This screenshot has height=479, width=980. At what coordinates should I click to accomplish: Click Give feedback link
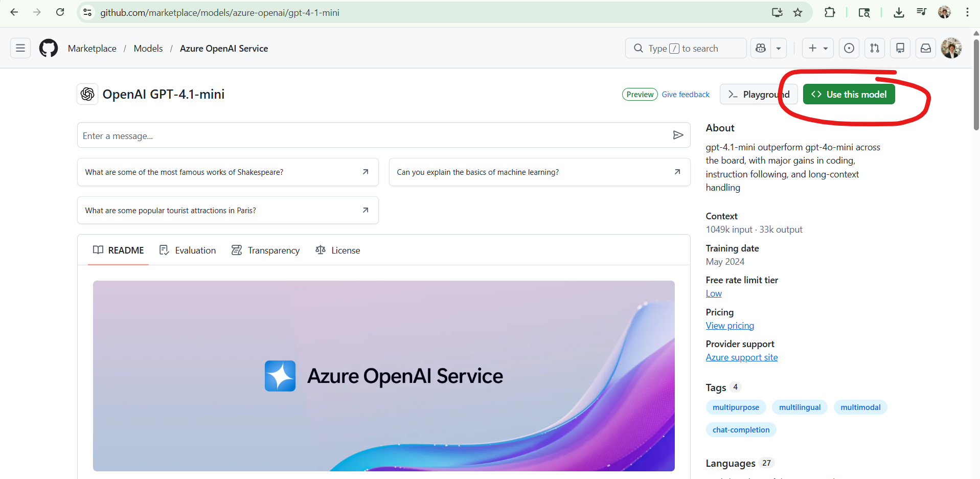[x=686, y=95]
